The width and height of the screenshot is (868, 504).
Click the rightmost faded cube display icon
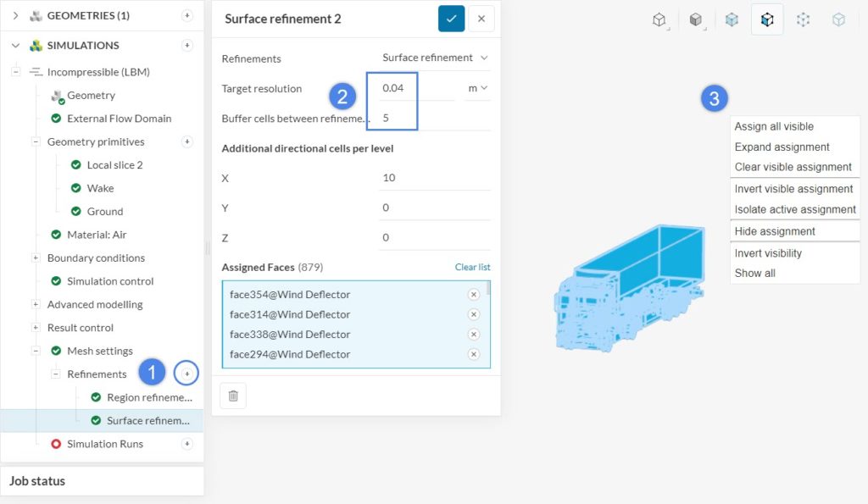tap(838, 19)
